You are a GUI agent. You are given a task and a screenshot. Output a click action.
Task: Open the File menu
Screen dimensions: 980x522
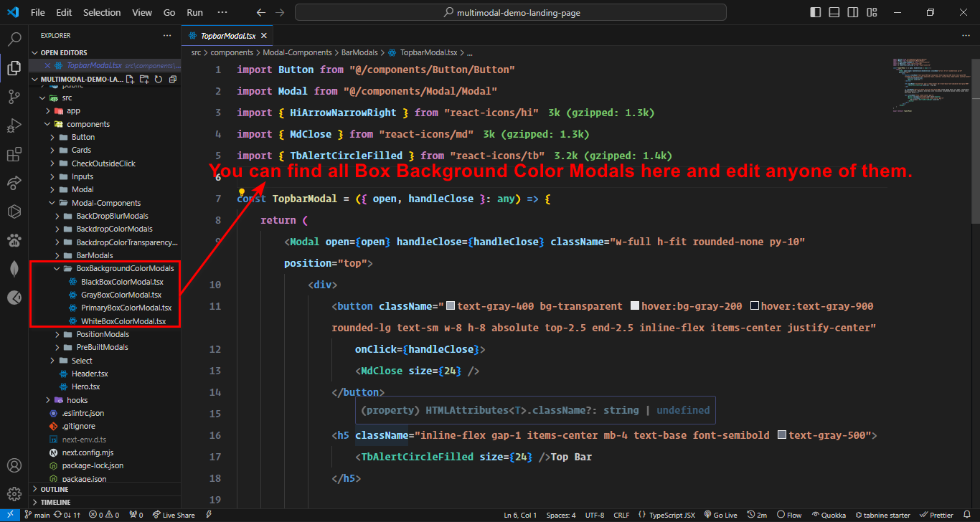pos(38,12)
